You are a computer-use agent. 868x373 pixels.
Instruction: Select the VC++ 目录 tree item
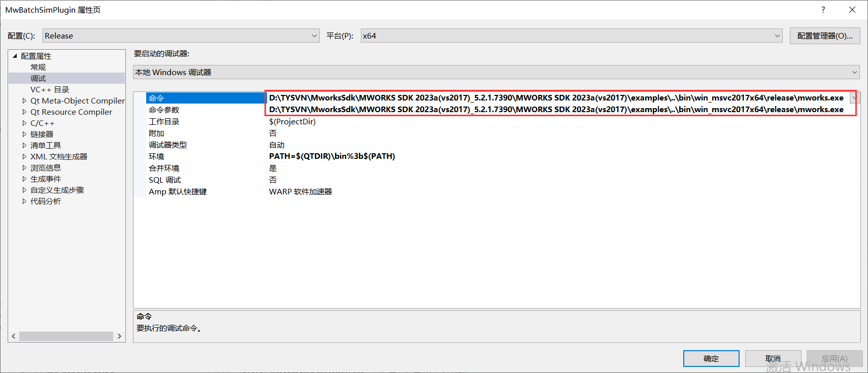50,90
